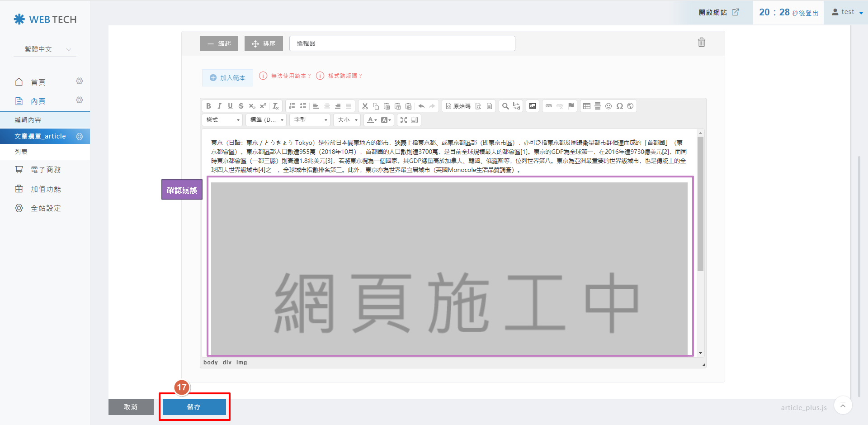The height and width of the screenshot is (425, 868).
Task: Open the 電子商務 menu item
Action: click(x=46, y=170)
